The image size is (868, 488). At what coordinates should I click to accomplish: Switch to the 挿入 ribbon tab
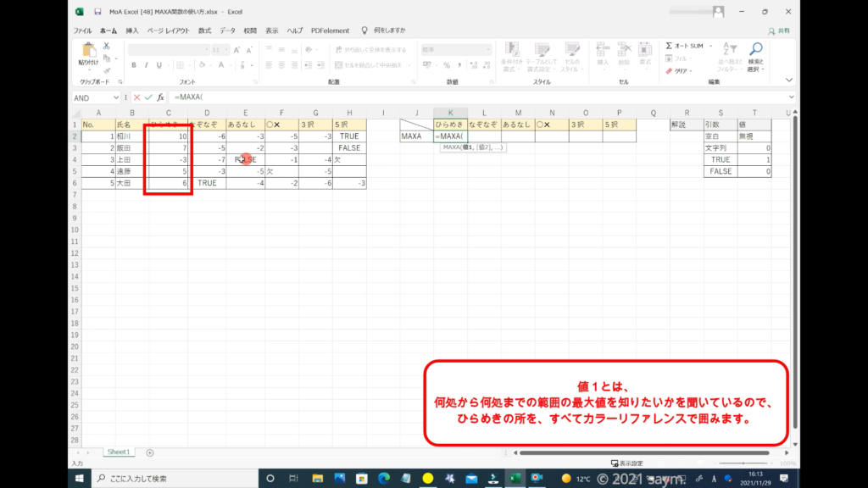(132, 30)
